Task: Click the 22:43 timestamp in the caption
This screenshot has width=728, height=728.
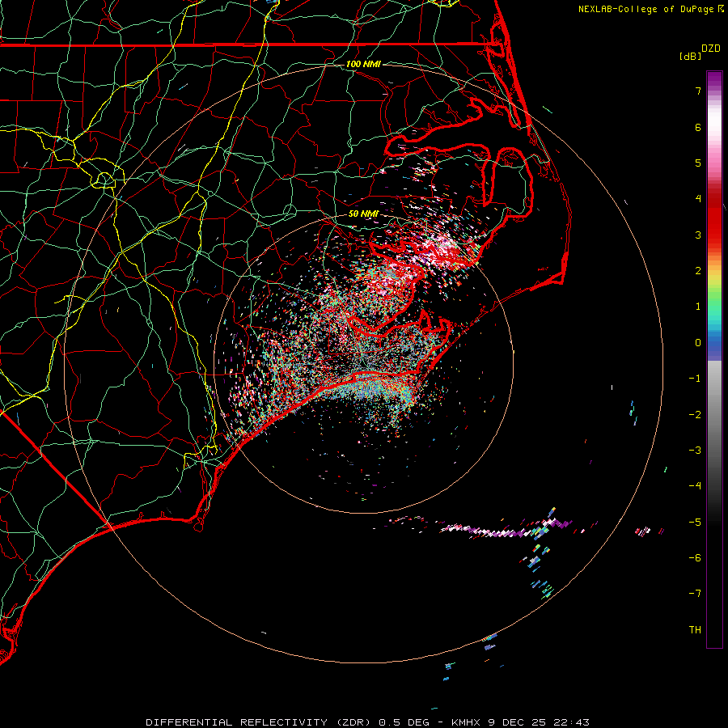Action: tap(570, 722)
